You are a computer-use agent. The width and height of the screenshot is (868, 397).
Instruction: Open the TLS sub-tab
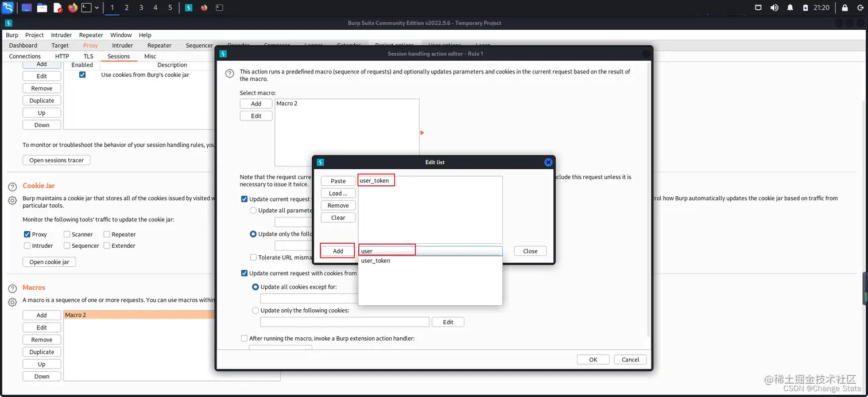88,56
